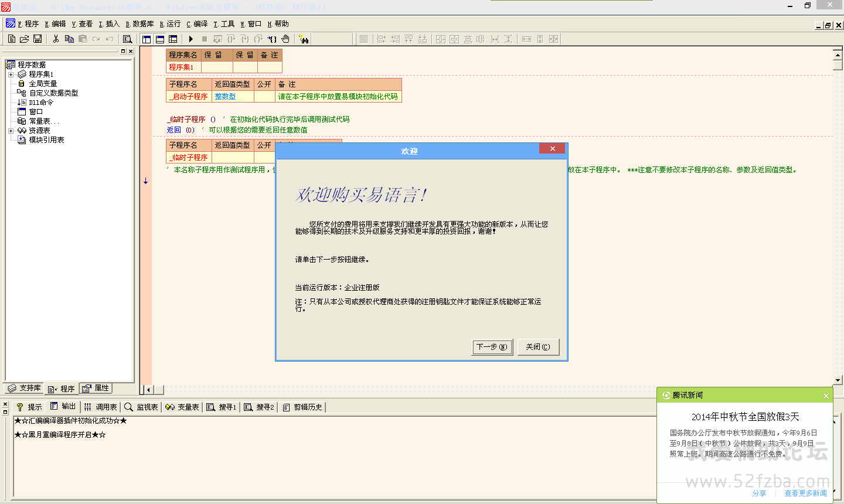Select 窗口 tree item
The height and width of the screenshot is (504, 844).
click(36, 112)
